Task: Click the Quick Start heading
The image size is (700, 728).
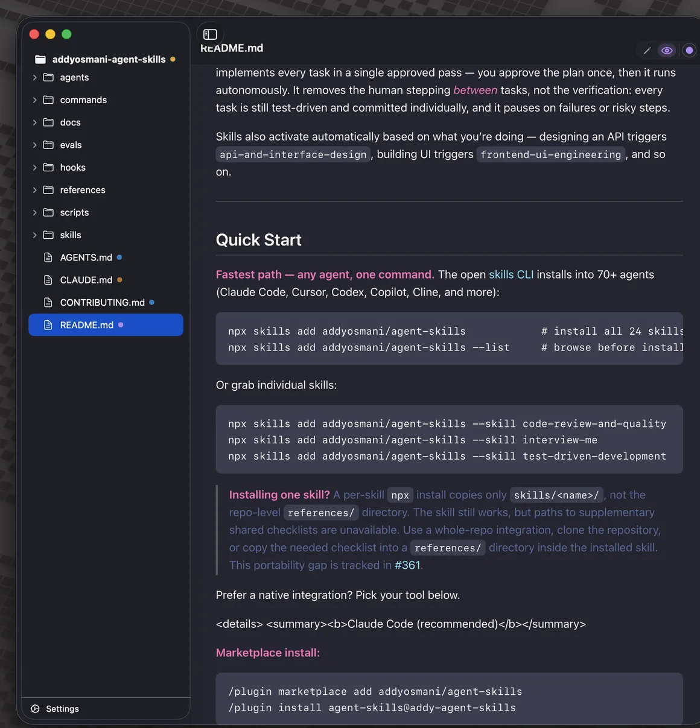Action: click(258, 240)
